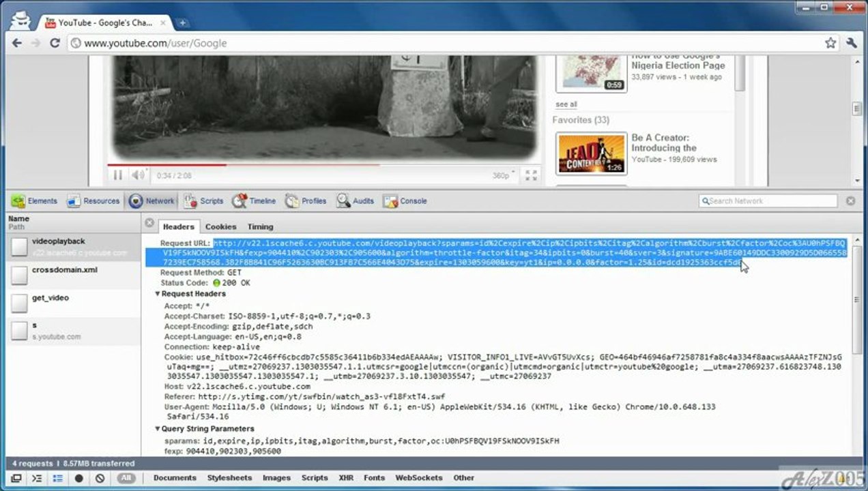
Task: Pause the YouTube video
Action: (117, 175)
